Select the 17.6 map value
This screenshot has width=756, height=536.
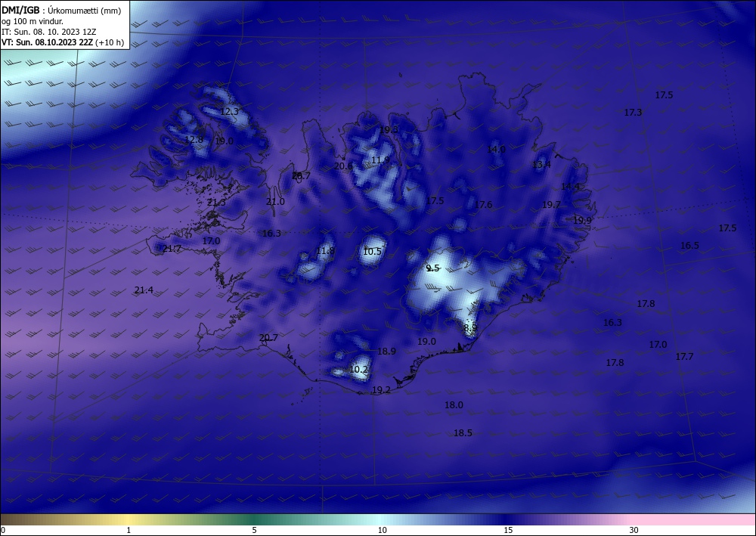pyautogui.click(x=483, y=205)
